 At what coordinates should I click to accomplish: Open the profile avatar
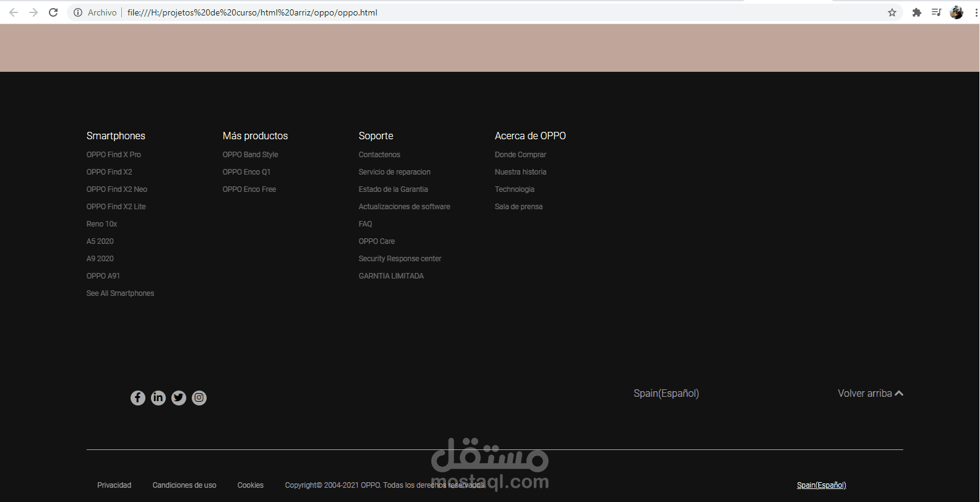point(956,12)
